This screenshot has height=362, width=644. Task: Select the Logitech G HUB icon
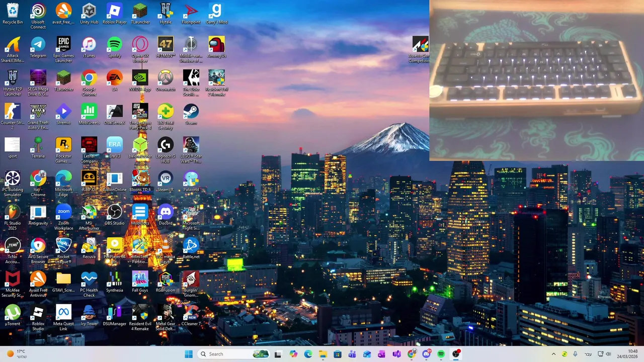point(166,150)
